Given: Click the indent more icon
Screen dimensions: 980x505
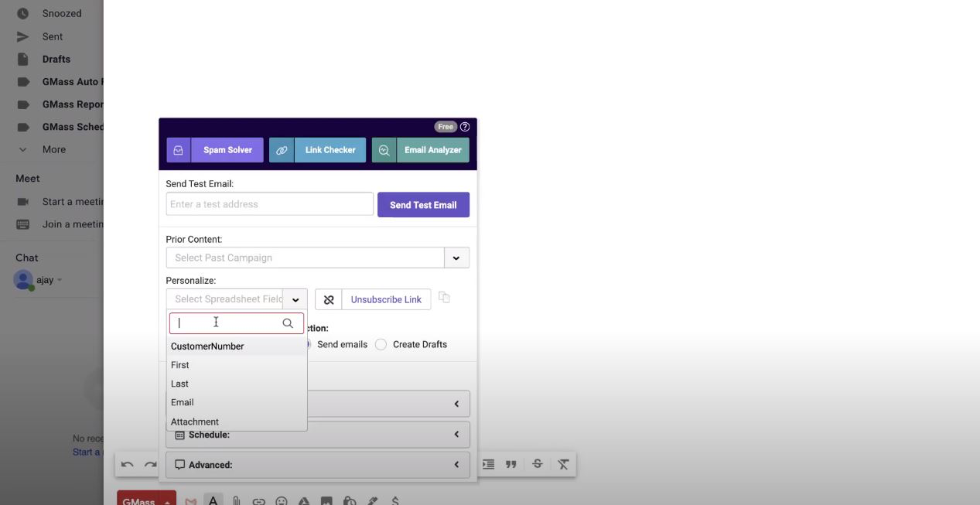Looking at the screenshot, I should point(489,464).
